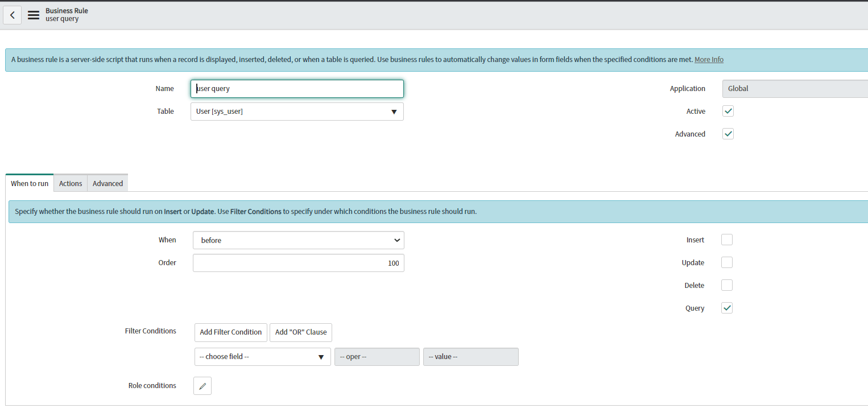Follow the More Info link
Screen dimensions: 868x408
click(x=709, y=60)
